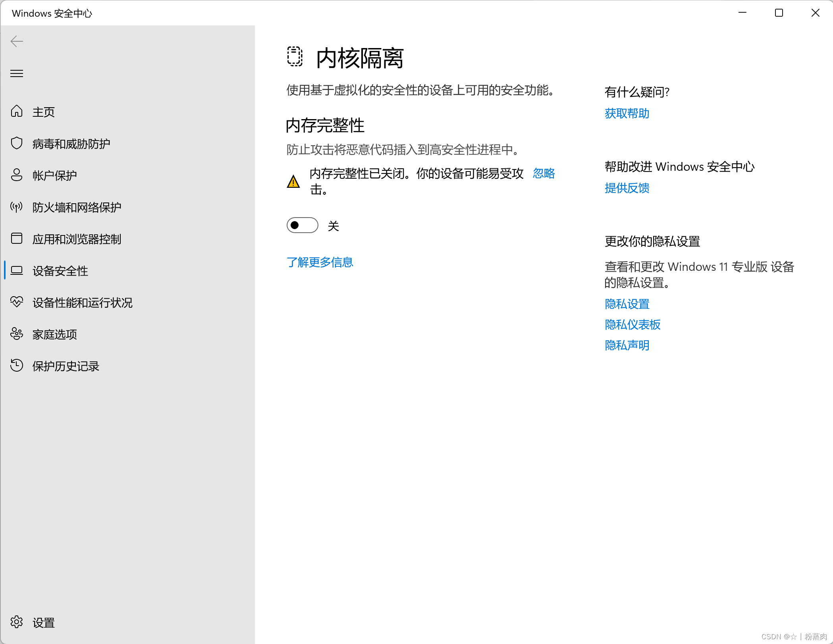This screenshot has height=644, width=833.
Task: Click the 帮助改进 Windows 安全中心 heading
Action: [x=679, y=167]
